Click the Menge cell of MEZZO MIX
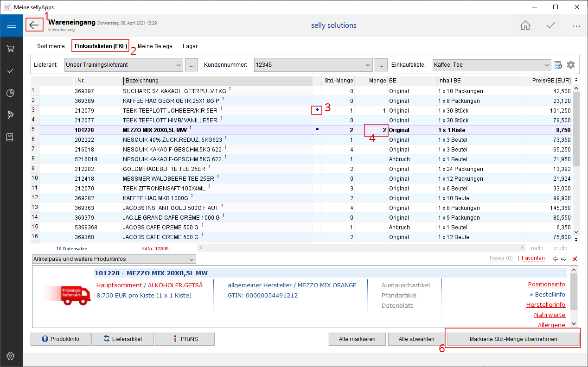Image resolution: width=588 pixels, height=367 pixels. [376, 130]
